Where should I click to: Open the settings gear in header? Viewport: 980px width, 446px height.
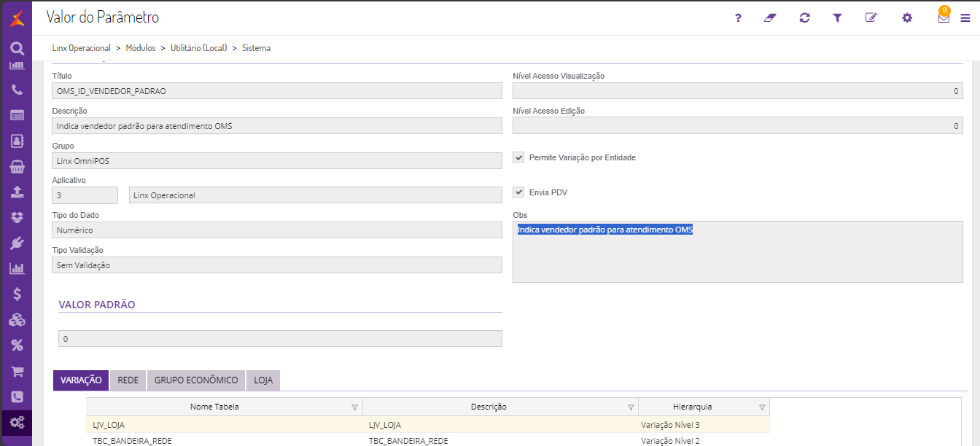(907, 18)
